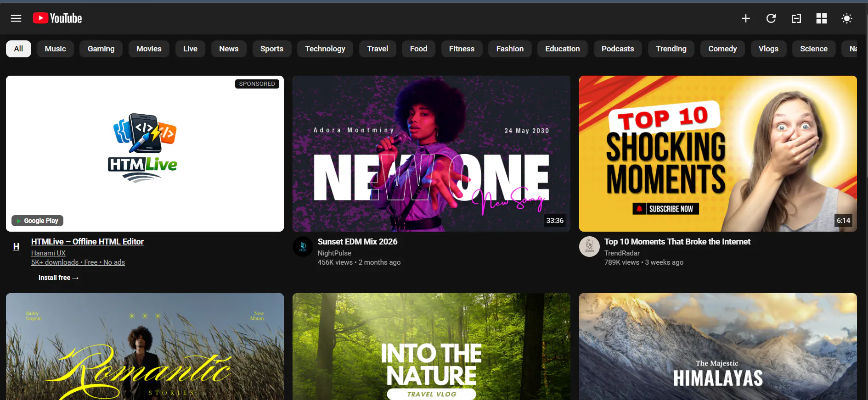This screenshot has width=868, height=400.
Task: Click the H avatar for HTMLive ad
Action: (16, 247)
